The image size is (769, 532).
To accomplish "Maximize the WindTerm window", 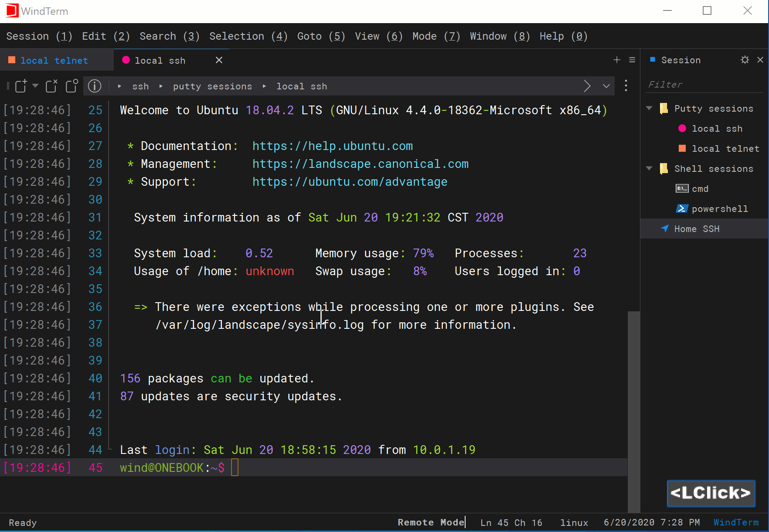I will (x=707, y=10).
